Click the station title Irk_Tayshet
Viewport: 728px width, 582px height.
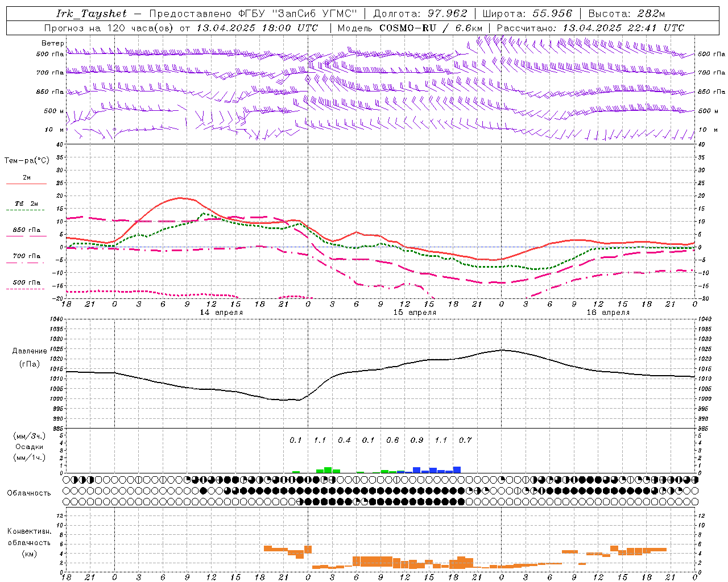[x=92, y=14]
